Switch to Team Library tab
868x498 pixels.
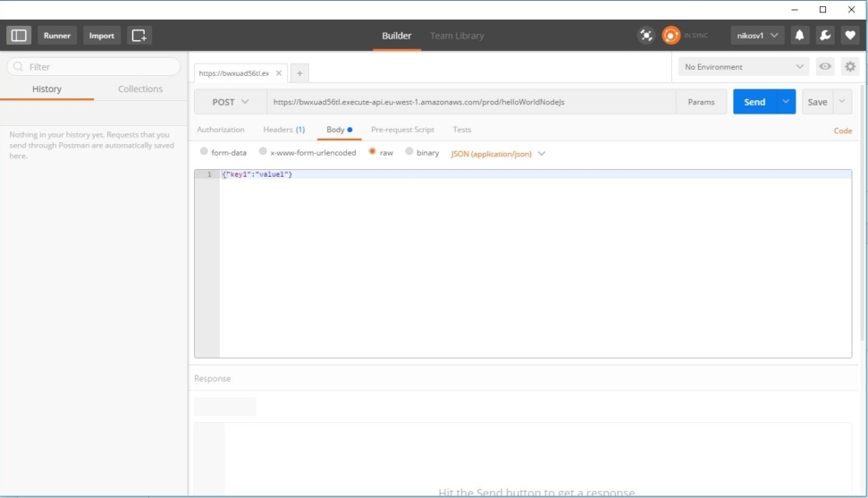tap(457, 36)
